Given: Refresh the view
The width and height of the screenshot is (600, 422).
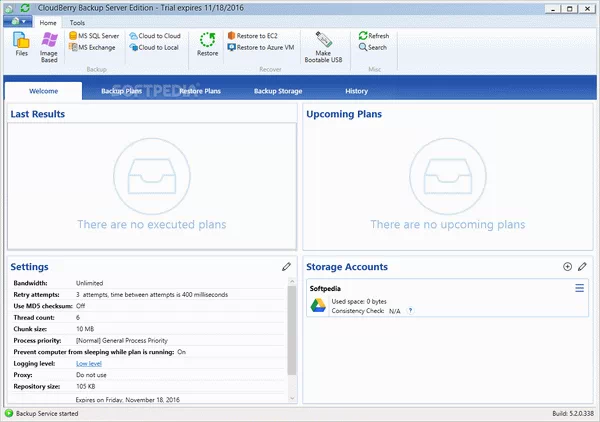Looking at the screenshot, I should [372, 35].
